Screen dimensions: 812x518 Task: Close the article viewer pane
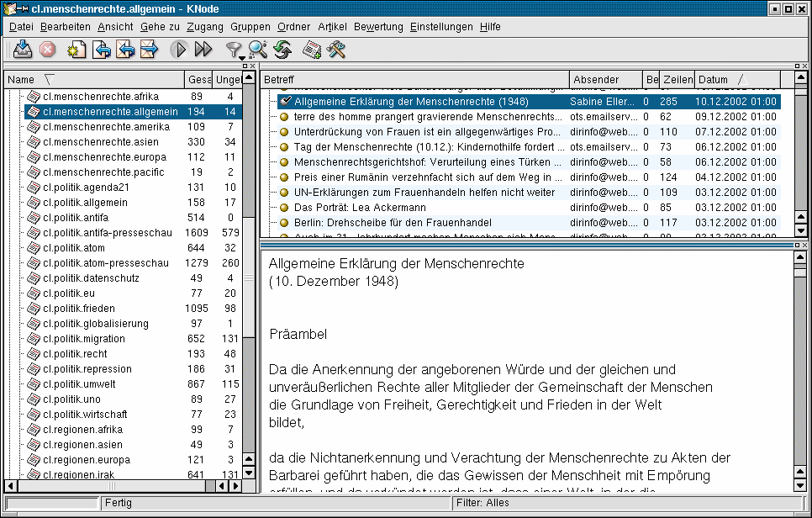tap(804, 245)
